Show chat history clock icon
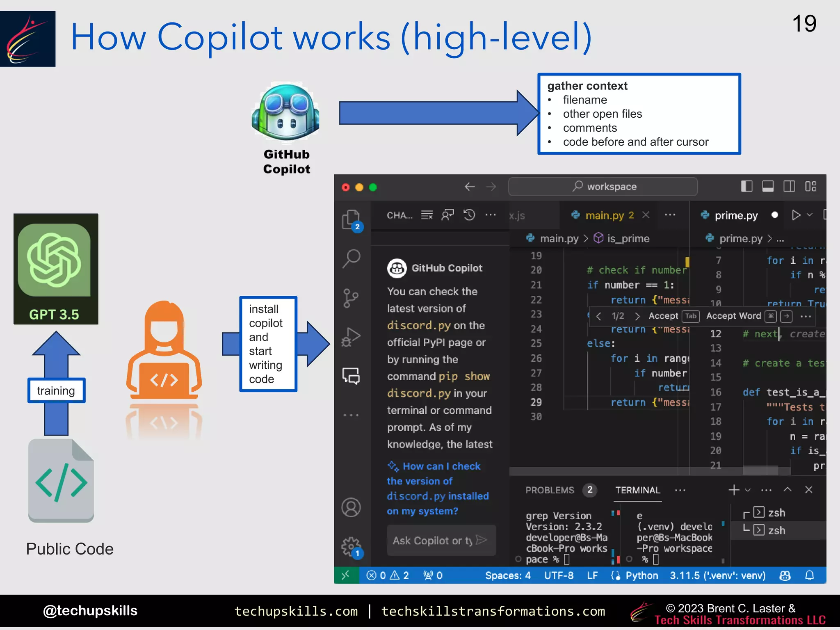The width and height of the screenshot is (840, 630). click(x=469, y=215)
